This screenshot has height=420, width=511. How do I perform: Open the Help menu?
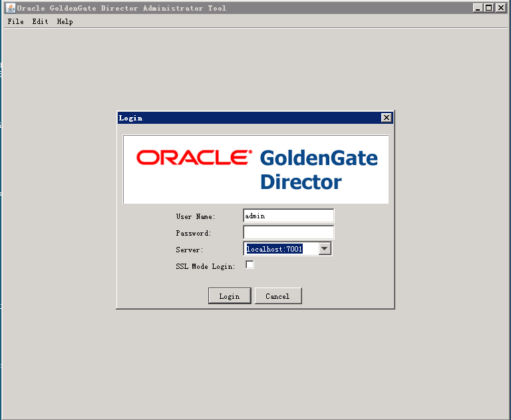pyautogui.click(x=65, y=21)
